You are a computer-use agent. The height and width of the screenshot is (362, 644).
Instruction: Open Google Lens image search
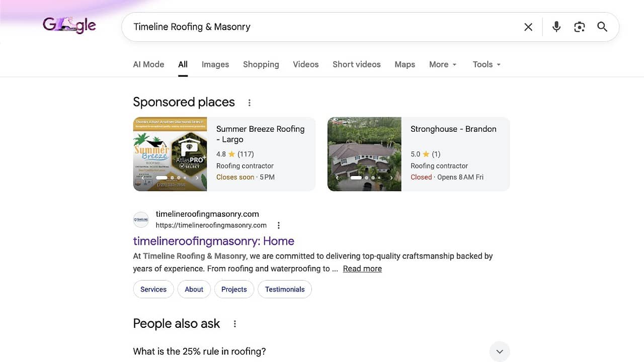point(579,27)
